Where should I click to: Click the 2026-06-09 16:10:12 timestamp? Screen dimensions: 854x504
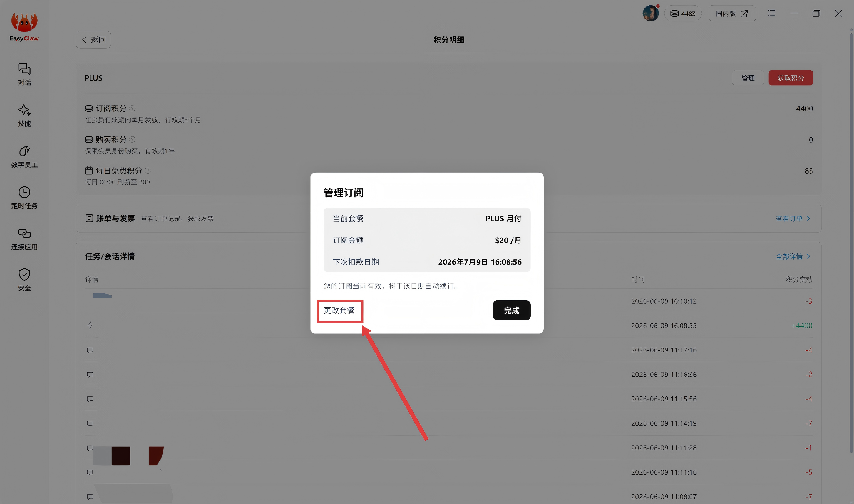pyautogui.click(x=664, y=301)
